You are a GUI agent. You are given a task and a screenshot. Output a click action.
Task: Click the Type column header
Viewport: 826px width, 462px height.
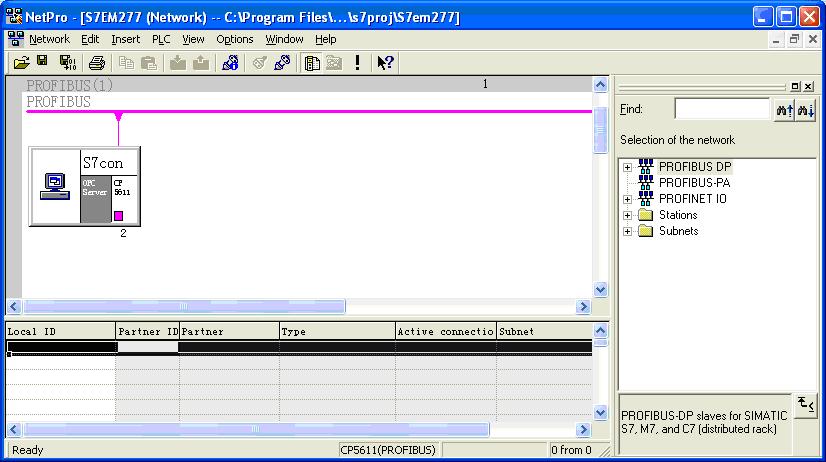pos(337,331)
